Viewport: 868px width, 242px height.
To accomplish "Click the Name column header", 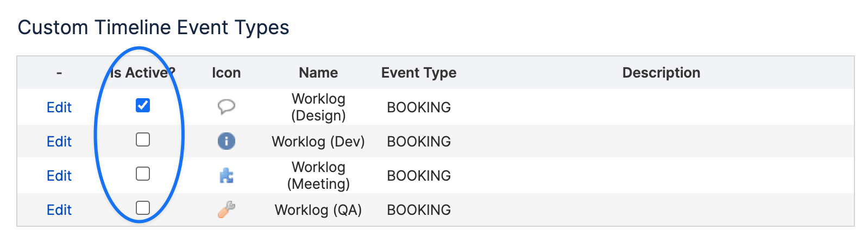I will tap(318, 73).
